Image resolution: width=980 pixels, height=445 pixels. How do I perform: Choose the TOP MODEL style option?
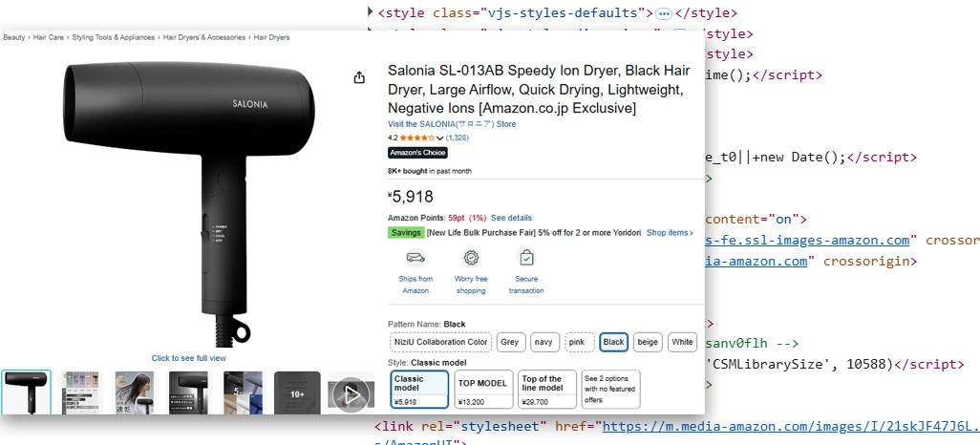pos(482,390)
